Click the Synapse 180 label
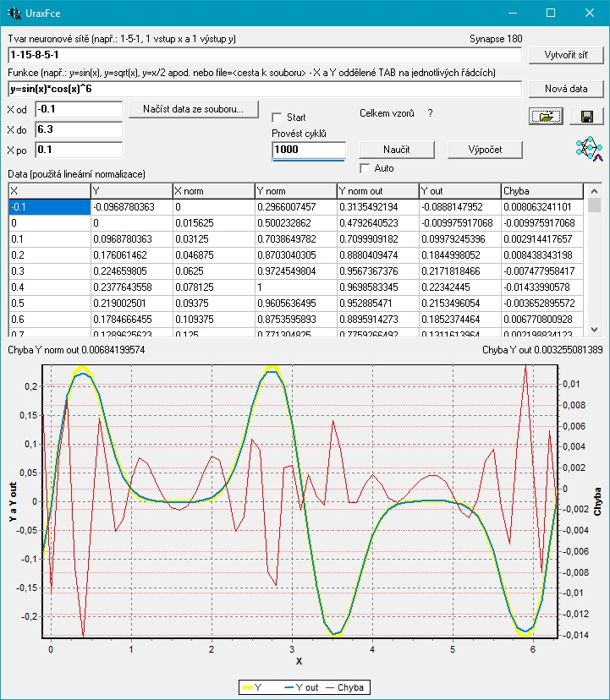610x700 pixels. pyautogui.click(x=496, y=39)
